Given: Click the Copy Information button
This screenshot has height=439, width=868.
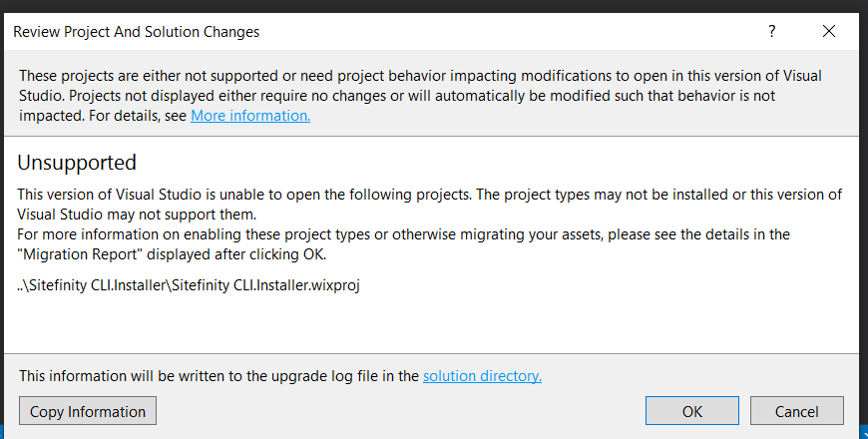Looking at the screenshot, I should [88, 411].
